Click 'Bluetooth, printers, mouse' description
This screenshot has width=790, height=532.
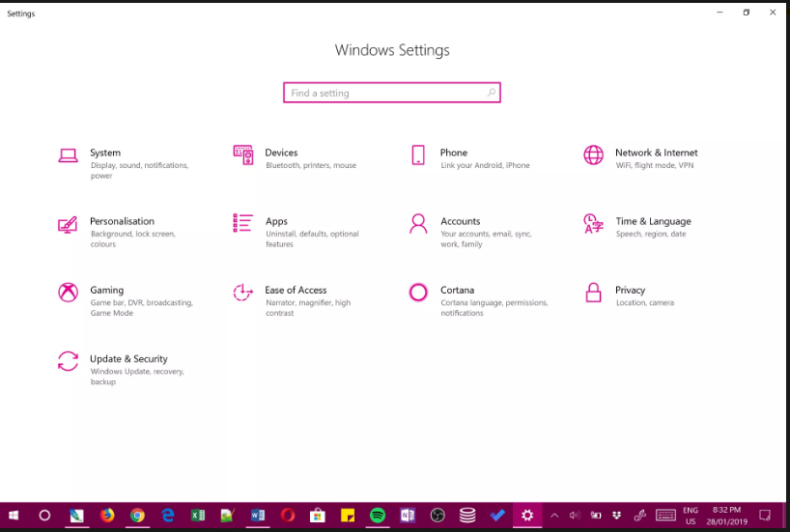click(x=311, y=165)
